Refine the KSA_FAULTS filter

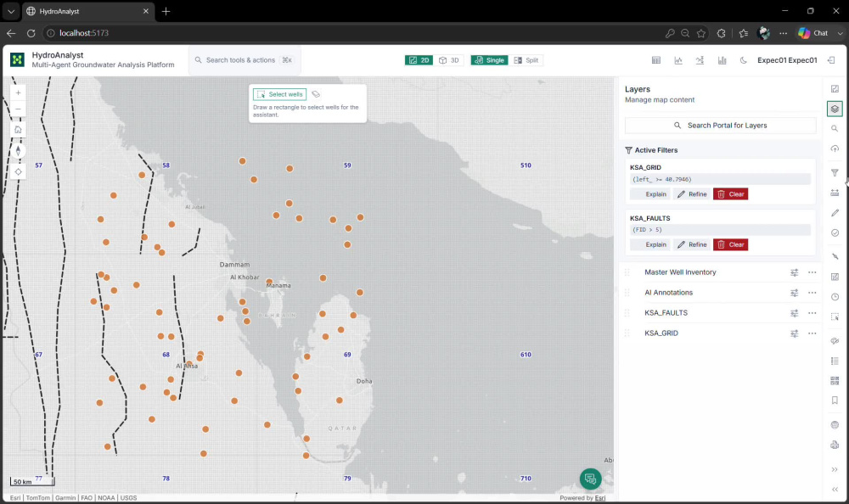692,244
